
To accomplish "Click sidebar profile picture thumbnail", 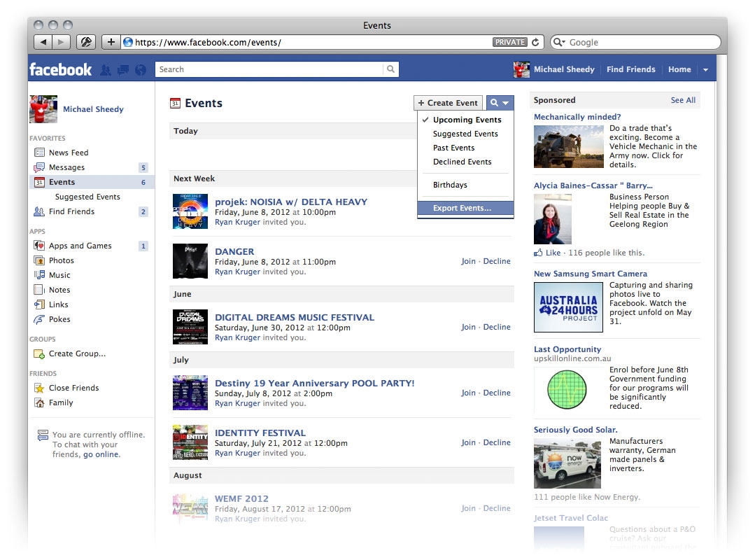I will [x=43, y=108].
